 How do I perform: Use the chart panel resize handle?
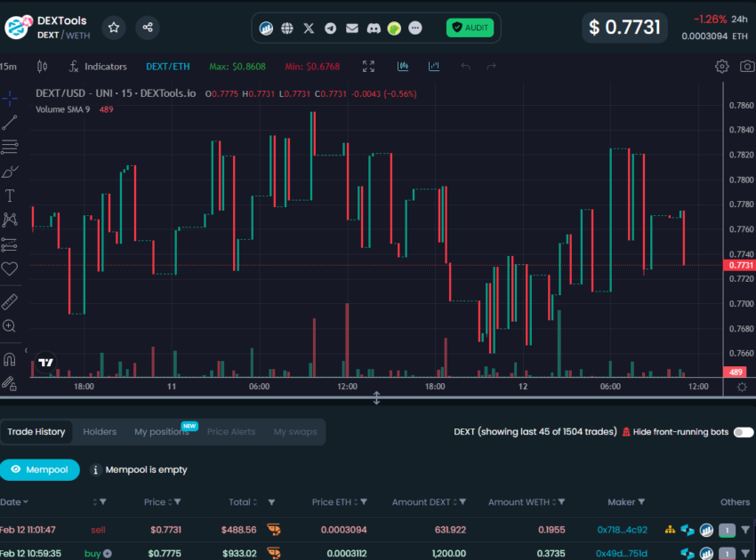(376, 398)
